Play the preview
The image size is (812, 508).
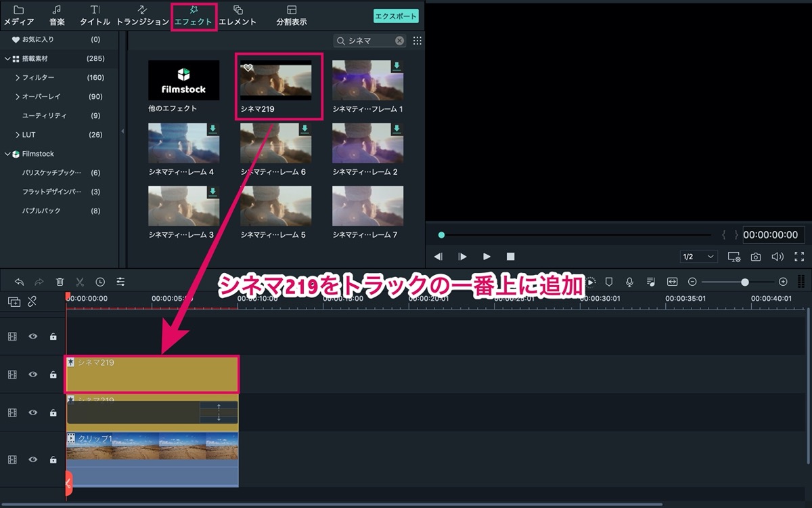487,257
